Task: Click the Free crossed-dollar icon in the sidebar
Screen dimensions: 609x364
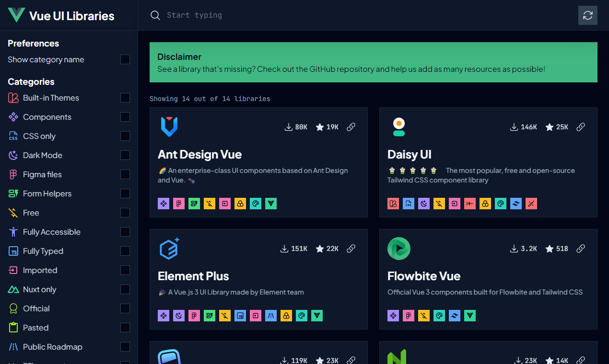Action: tap(13, 213)
